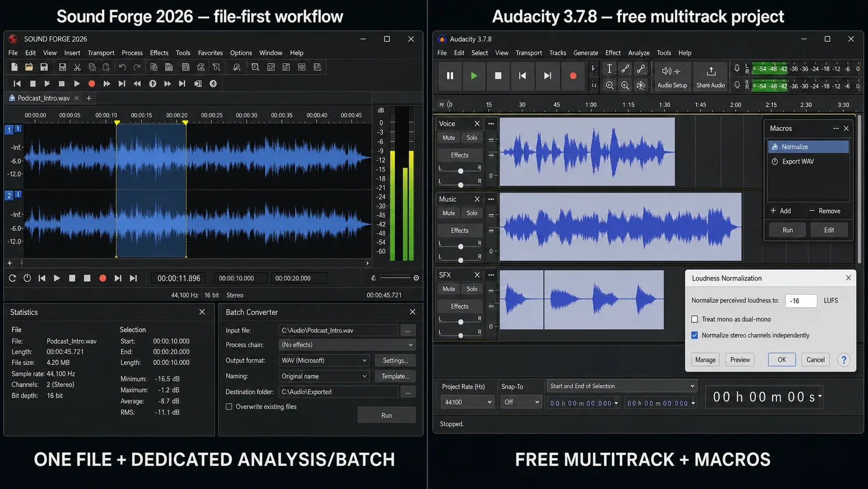
Task: Click the LUFS value field showing -16
Action: (x=800, y=300)
